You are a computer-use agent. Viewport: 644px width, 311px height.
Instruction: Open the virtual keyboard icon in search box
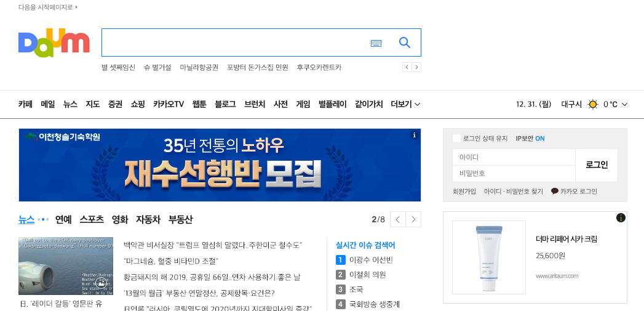click(376, 43)
